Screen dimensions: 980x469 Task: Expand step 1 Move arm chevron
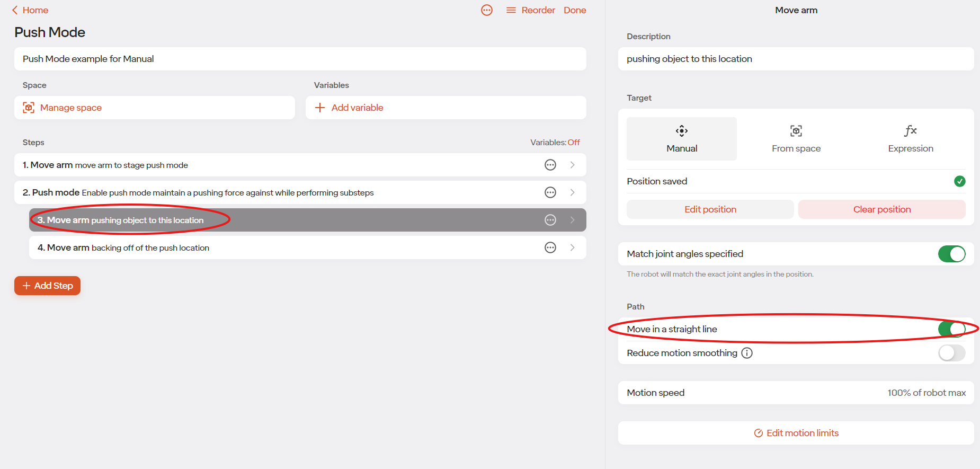point(573,165)
